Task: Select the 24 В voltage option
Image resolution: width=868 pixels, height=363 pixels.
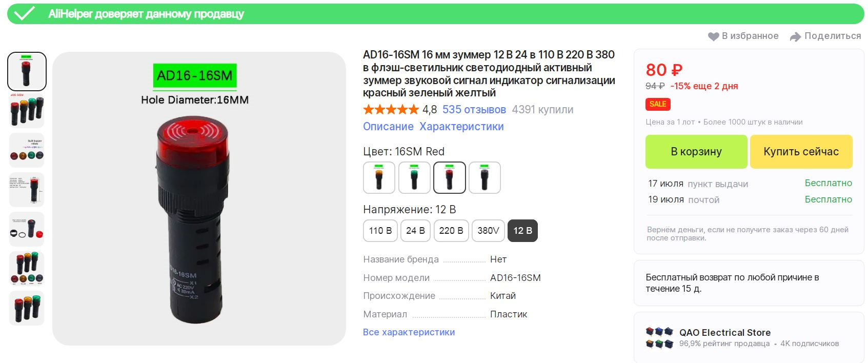Action: coord(415,231)
